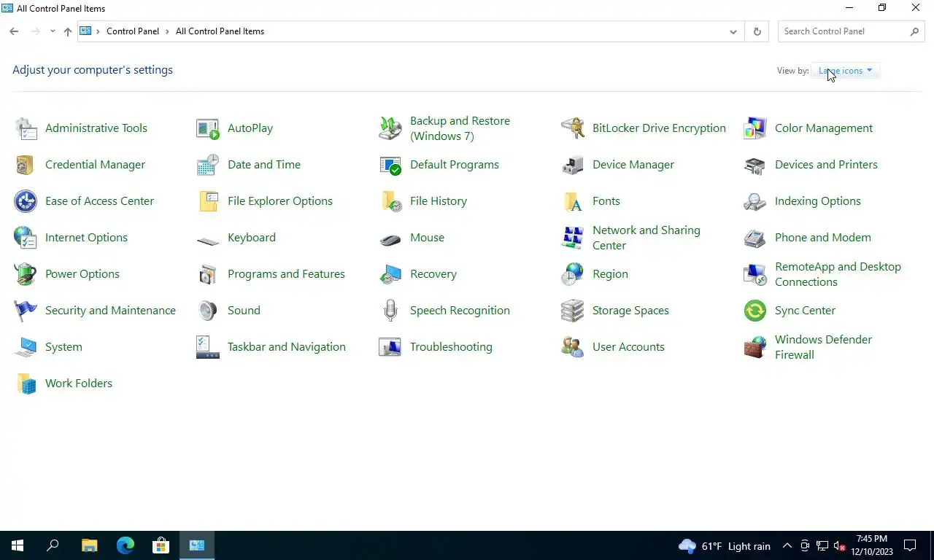Screen dimensions: 934x560
Task: Click the Indexing Options icon
Action: pos(755,201)
